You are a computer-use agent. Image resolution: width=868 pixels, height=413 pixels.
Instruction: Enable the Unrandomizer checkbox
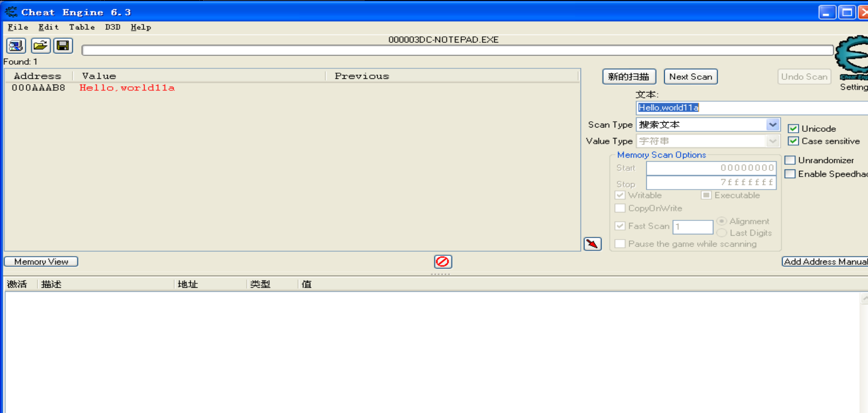[x=790, y=160]
